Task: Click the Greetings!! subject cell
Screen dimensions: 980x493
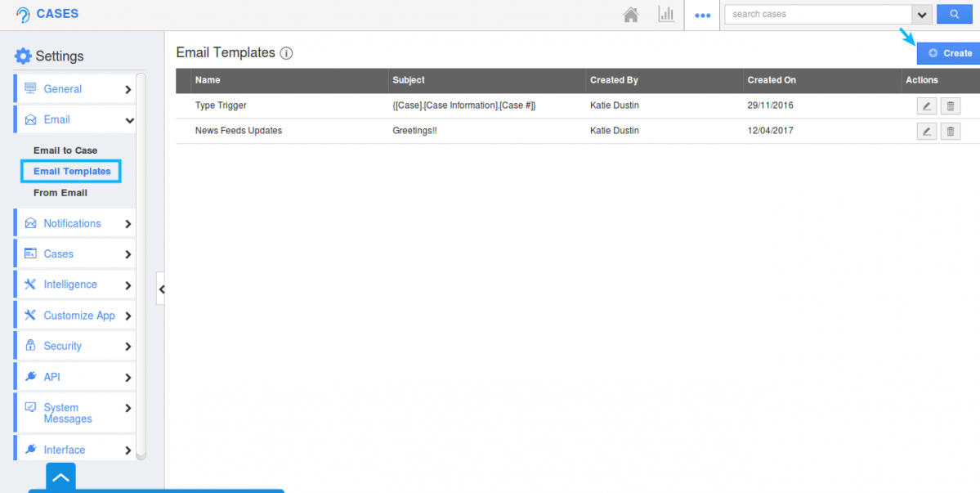Action: coord(415,131)
